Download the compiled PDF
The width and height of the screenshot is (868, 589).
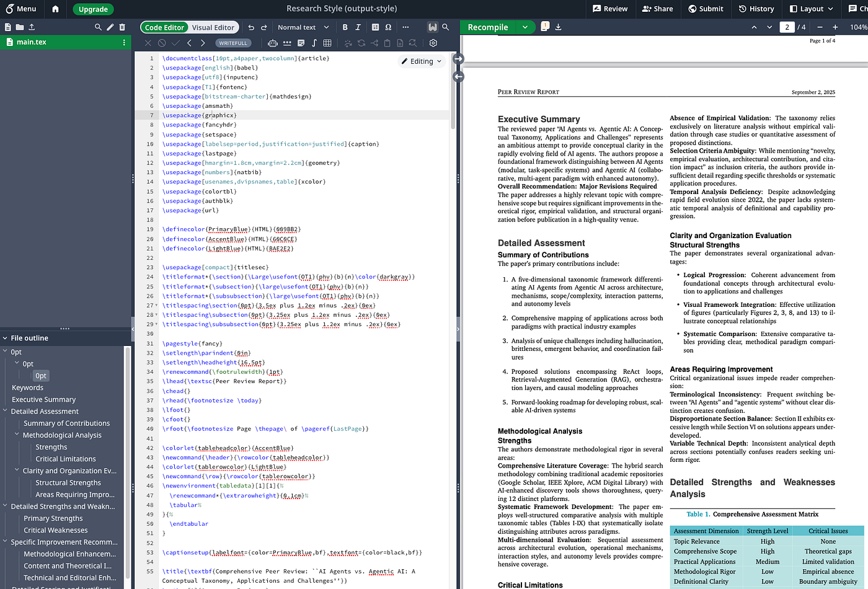click(x=558, y=27)
